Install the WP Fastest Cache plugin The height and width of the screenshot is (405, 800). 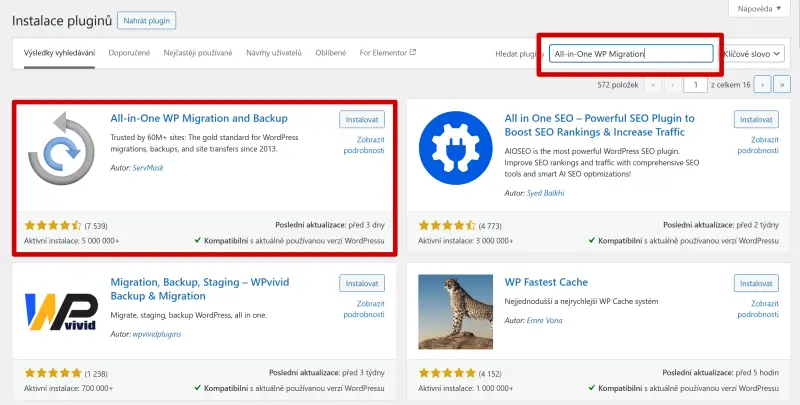pyautogui.click(x=756, y=283)
